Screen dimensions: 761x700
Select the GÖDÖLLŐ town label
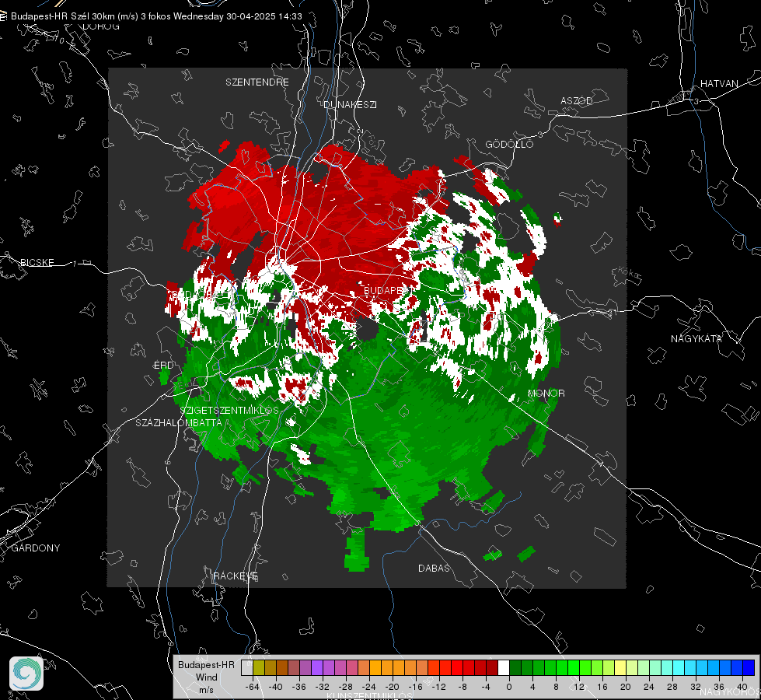coord(509,144)
